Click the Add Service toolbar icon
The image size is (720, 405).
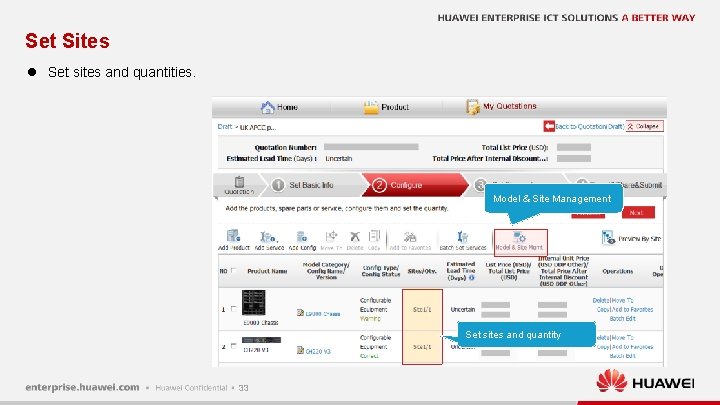click(269, 240)
